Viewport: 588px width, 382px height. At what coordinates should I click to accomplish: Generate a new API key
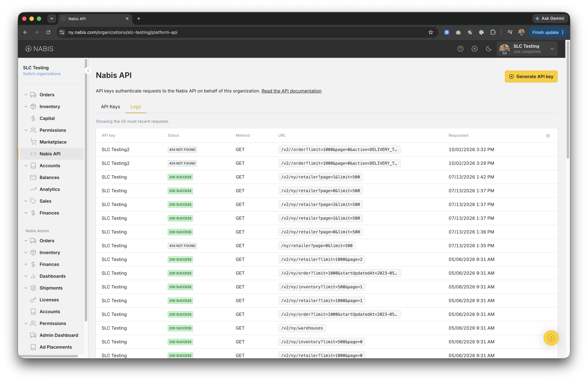coord(531,76)
